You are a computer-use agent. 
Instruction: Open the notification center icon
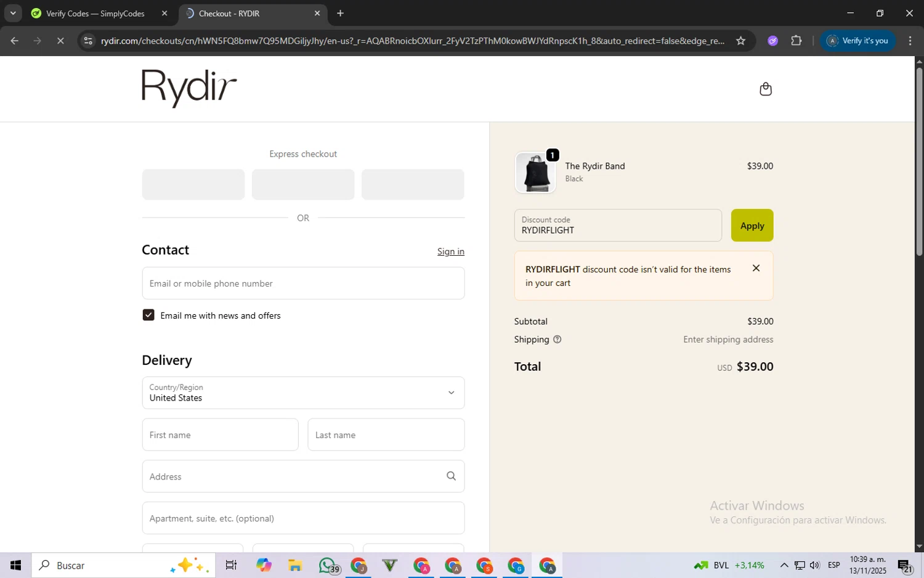pos(905,565)
